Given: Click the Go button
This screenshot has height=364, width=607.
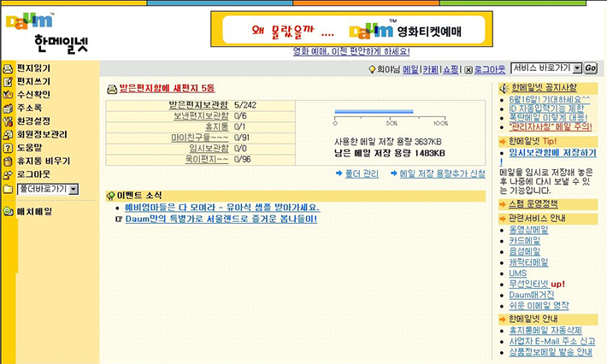Looking at the screenshot, I should point(591,68).
